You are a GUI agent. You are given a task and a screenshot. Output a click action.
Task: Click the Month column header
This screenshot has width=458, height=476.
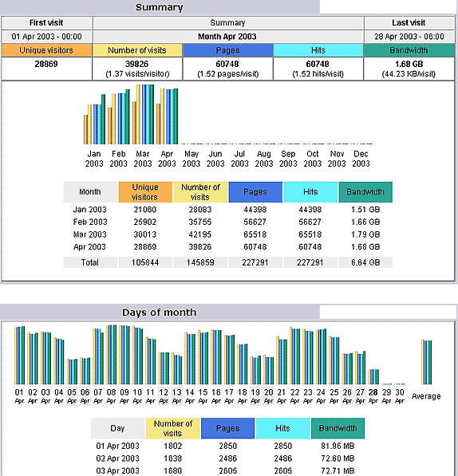90,192
